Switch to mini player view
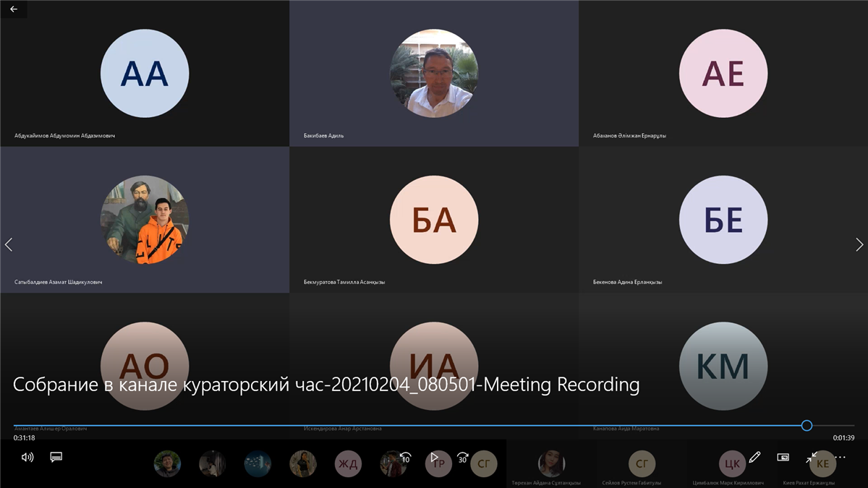Screen dimensions: 868x488 [x=783, y=457]
